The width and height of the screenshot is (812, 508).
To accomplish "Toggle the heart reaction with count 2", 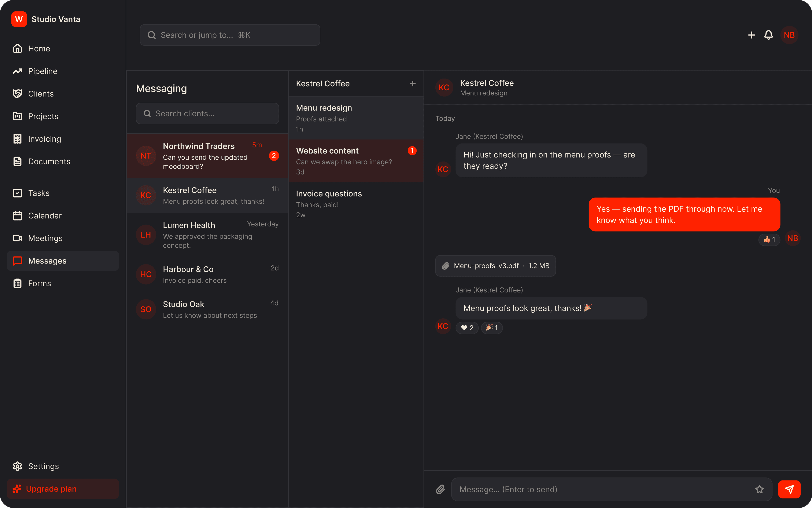I will tap(467, 328).
